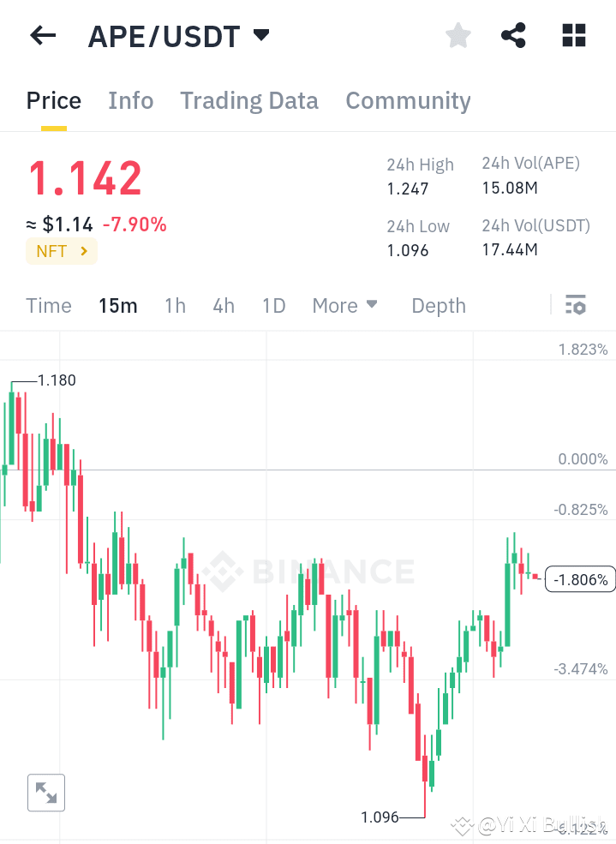This screenshot has width=616, height=844.
Task: Click the -1.806% price change label on chart
Action: 580,579
